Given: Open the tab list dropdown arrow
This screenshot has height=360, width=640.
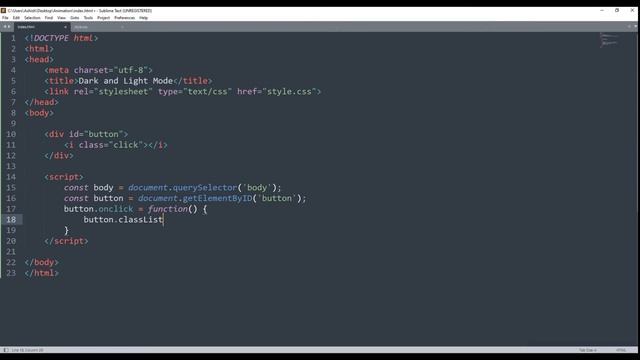Looking at the screenshot, I should click(636, 27).
